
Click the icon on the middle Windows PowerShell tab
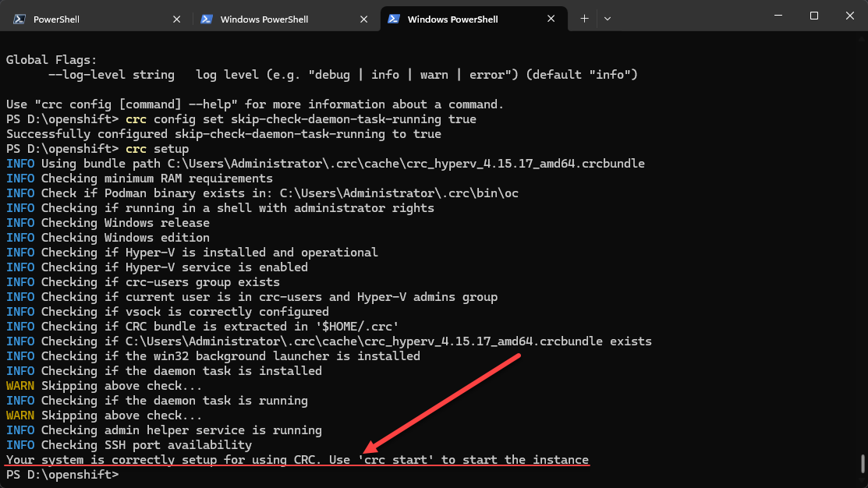point(207,19)
